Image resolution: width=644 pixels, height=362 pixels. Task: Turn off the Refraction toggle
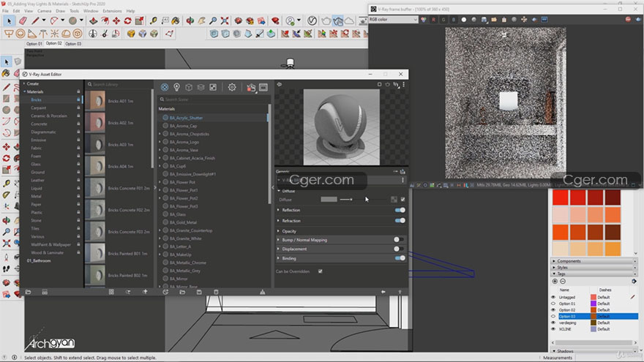(x=400, y=220)
